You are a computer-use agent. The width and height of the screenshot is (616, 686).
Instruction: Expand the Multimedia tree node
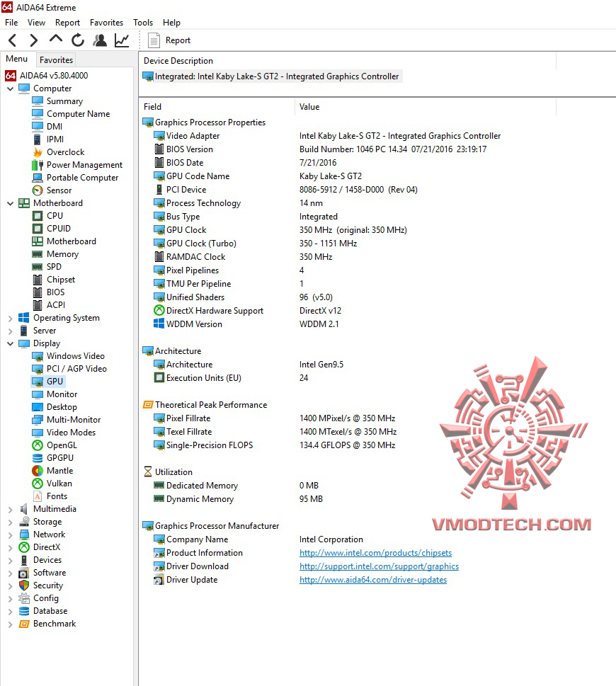point(11,510)
